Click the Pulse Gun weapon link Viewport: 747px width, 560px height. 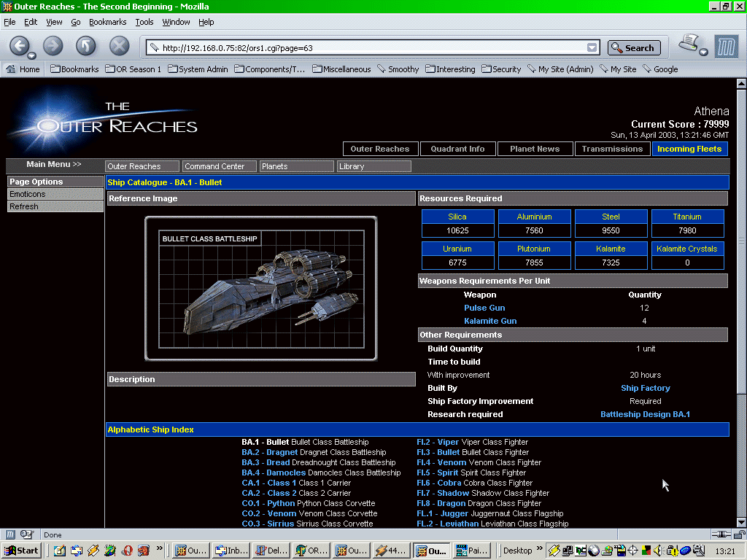pos(484,308)
